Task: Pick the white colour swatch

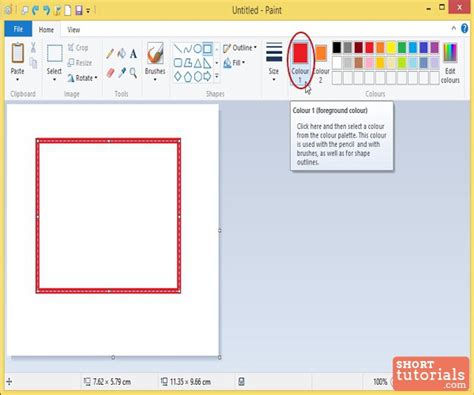Action: click(x=337, y=63)
